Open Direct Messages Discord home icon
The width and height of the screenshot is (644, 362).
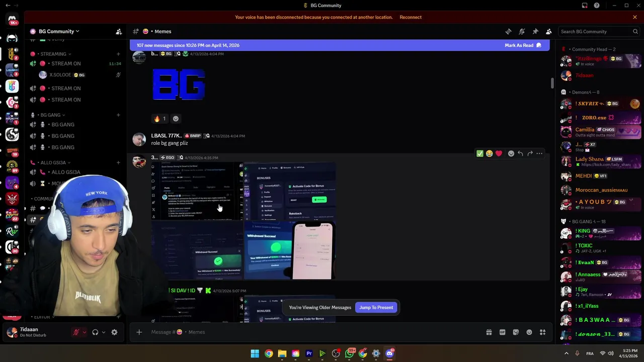12,19
